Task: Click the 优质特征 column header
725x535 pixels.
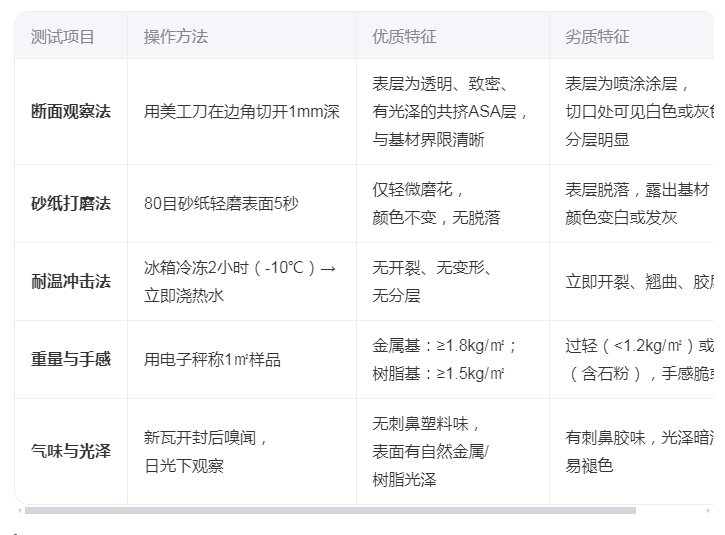Action: pyautogui.click(x=404, y=37)
